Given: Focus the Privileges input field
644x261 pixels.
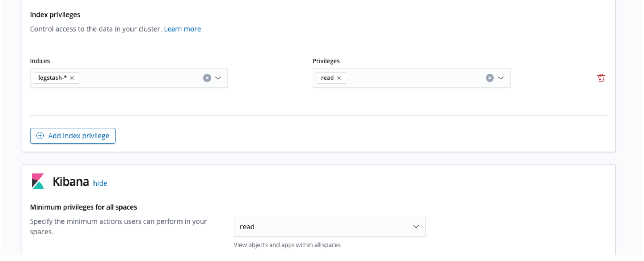Looking at the screenshot, I should tap(413, 78).
